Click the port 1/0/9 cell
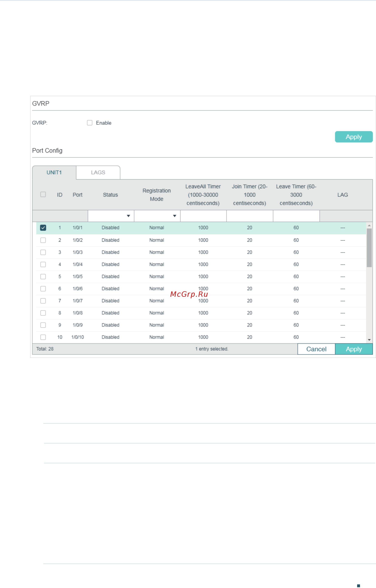The height and width of the screenshot is (588, 376). 77,325
